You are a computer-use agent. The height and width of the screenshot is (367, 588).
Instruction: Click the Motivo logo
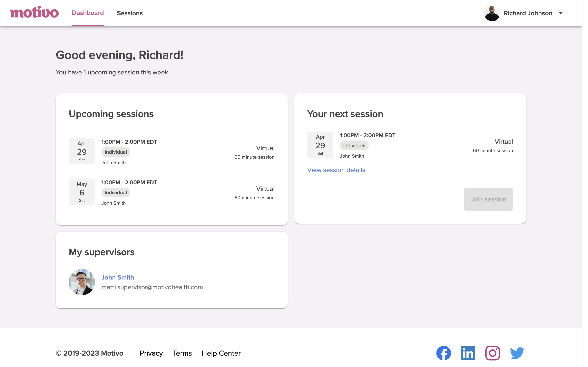coord(34,13)
